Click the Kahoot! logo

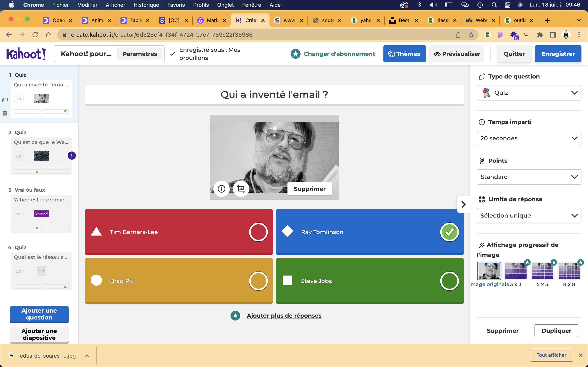coord(26,54)
